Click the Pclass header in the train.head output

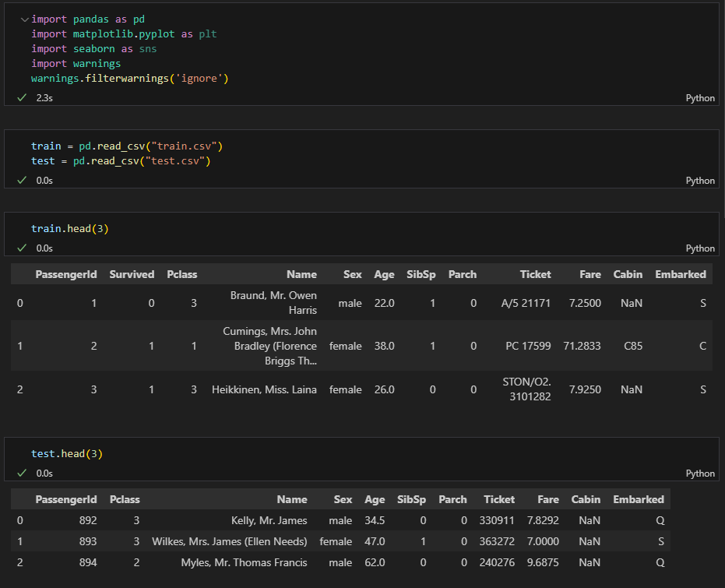click(181, 274)
